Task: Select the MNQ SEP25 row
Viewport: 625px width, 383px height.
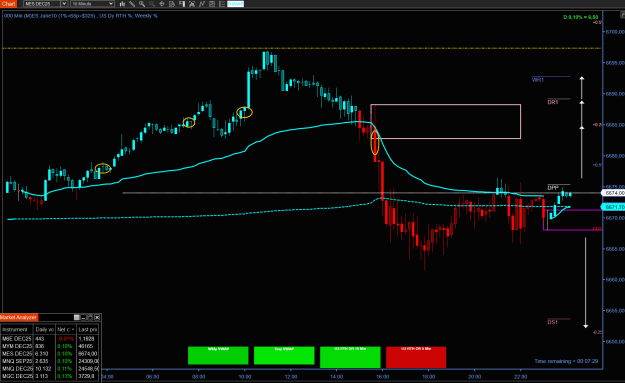Action: pyautogui.click(x=50, y=361)
